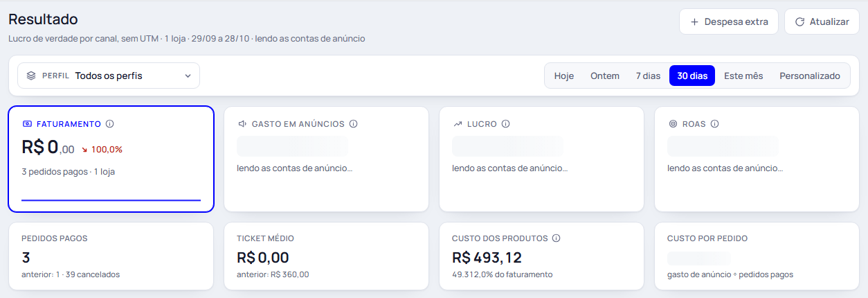
Task: Open the info icon next to CUSTO DOS PRODUTOS
Action: [x=557, y=238]
